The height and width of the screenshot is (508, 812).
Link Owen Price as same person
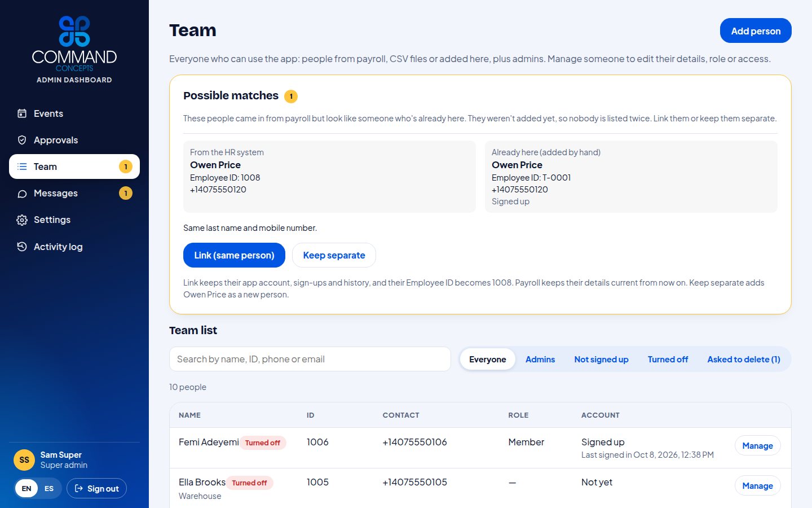point(234,255)
